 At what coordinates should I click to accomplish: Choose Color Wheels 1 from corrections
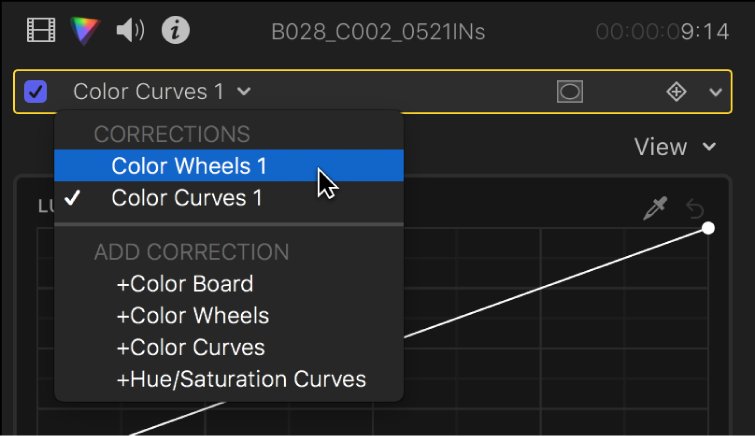pyautogui.click(x=189, y=165)
